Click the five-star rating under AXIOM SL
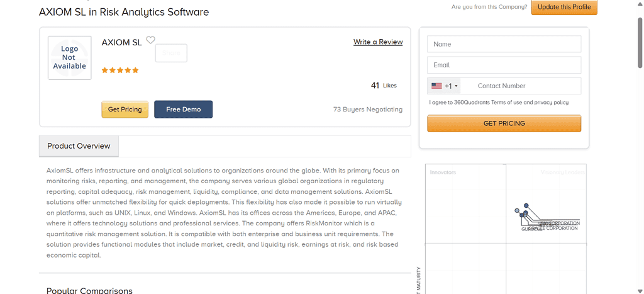Viewport: 644px width, 294px height. tap(120, 71)
